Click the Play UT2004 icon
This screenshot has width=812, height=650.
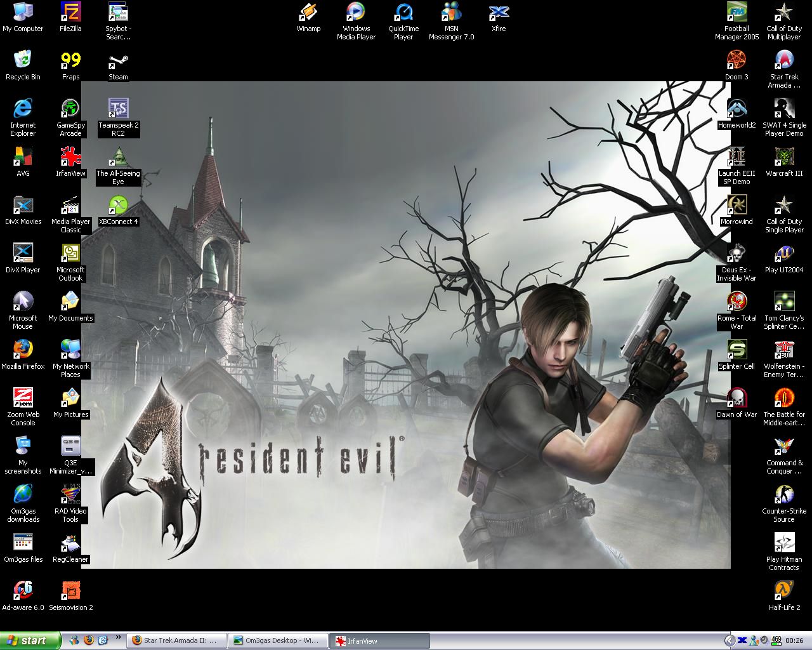(x=784, y=255)
